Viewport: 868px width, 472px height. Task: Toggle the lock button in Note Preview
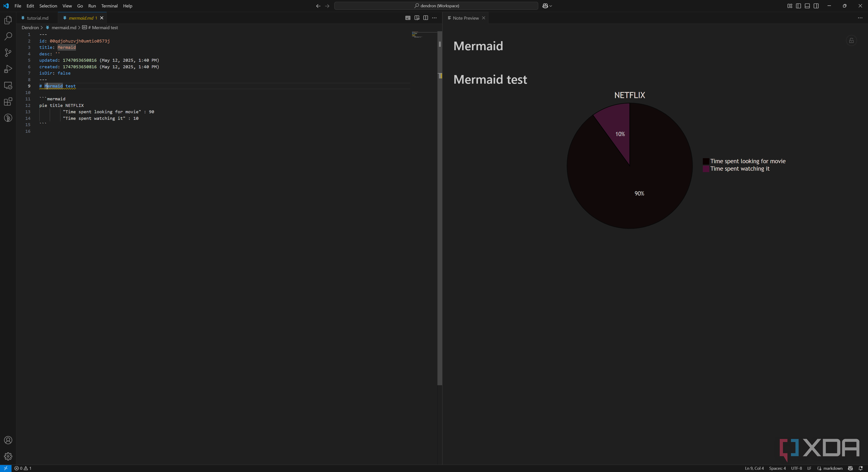point(851,41)
